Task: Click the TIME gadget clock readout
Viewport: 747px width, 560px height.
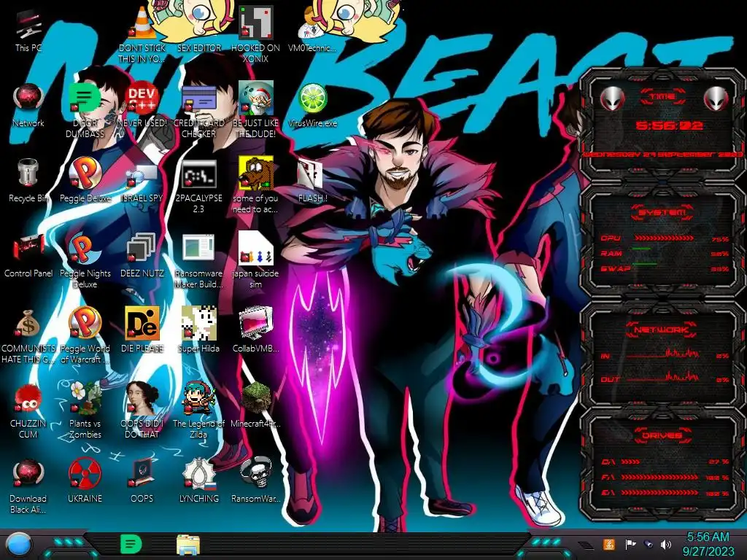Action: 669,125
